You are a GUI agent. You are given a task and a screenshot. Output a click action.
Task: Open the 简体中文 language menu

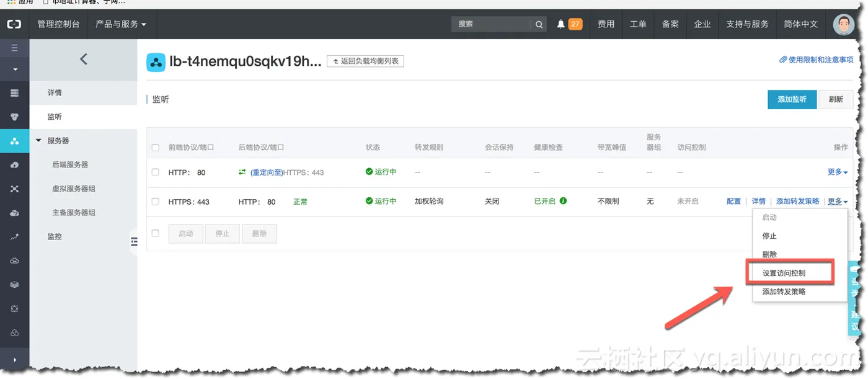[x=801, y=24]
